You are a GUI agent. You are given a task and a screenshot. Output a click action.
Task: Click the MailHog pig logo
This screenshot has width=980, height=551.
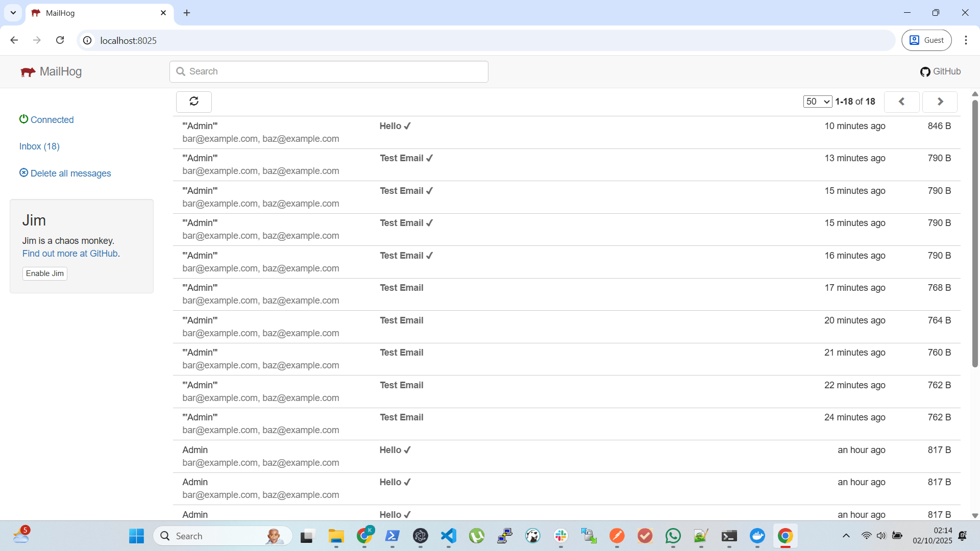tap(28, 72)
